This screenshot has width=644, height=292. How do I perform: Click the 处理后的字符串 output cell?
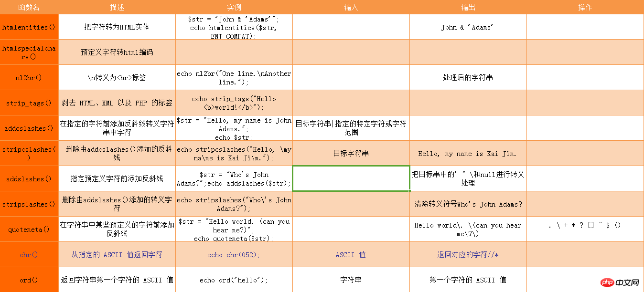point(468,77)
